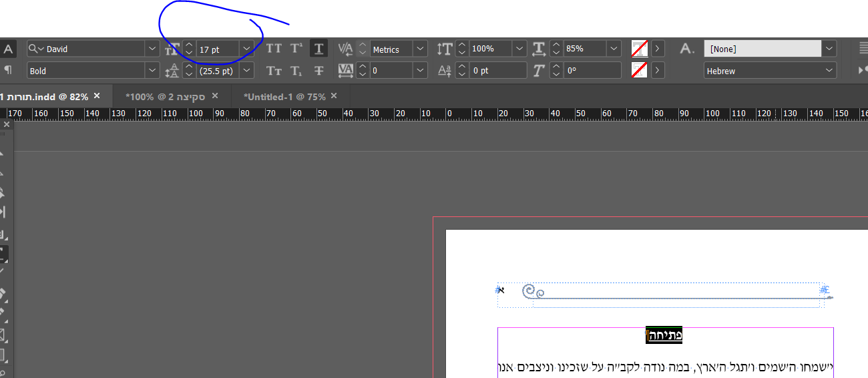This screenshot has height=378, width=868.
Task: Click the tracking value field showing 0
Action: click(x=391, y=70)
